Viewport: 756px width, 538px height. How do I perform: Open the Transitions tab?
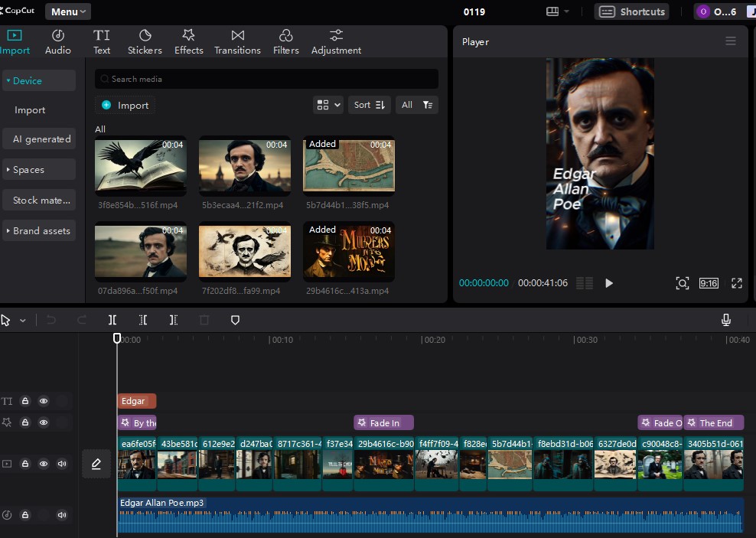(237, 42)
